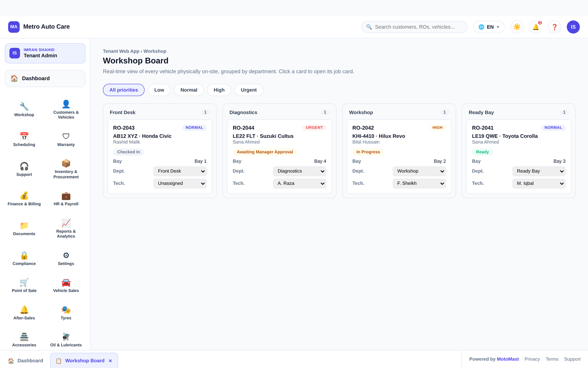Filter board by All priorities
Image resolution: width=588 pixels, height=368 pixels.
(x=124, y=90)
